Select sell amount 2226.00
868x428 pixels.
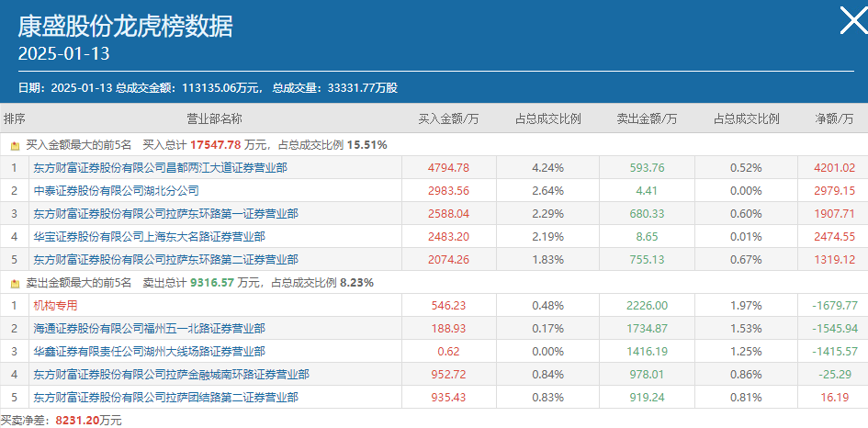pyautogui.click(x=648, y=306)
